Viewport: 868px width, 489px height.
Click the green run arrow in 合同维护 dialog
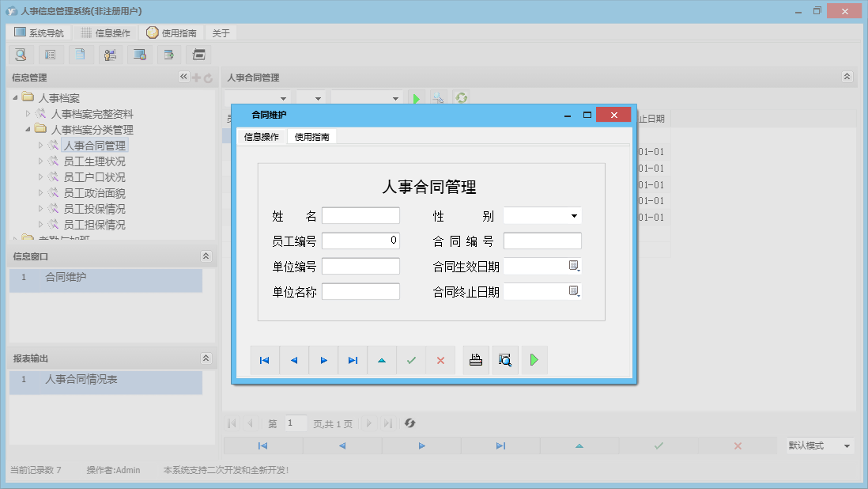pos(535,360)
